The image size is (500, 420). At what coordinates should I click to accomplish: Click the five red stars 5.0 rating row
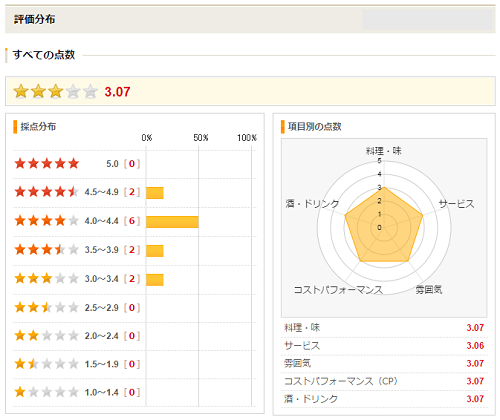click(135, 164)
